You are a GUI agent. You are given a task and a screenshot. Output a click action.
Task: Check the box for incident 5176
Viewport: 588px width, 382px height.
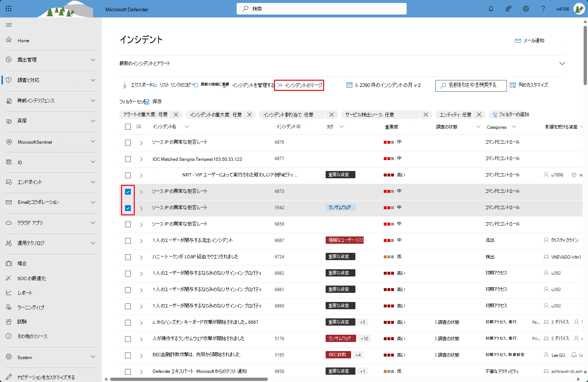pyautogui.click(x=128, y=339)
